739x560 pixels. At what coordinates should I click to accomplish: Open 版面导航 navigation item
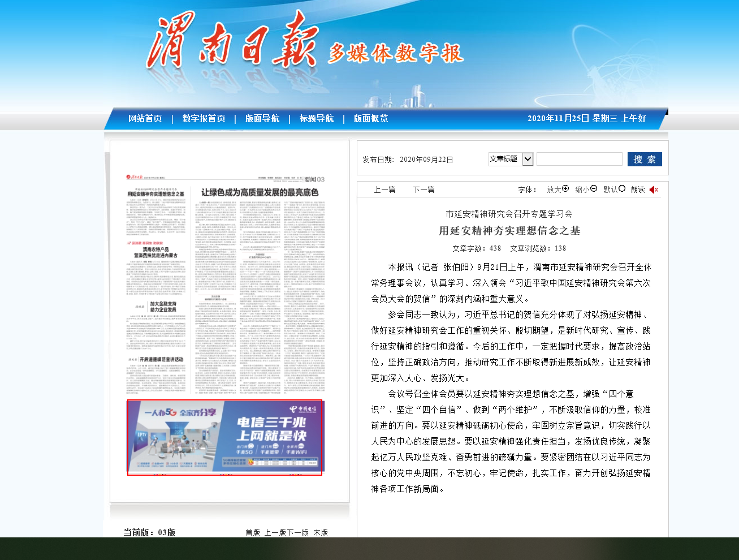(x=262, y=118)
